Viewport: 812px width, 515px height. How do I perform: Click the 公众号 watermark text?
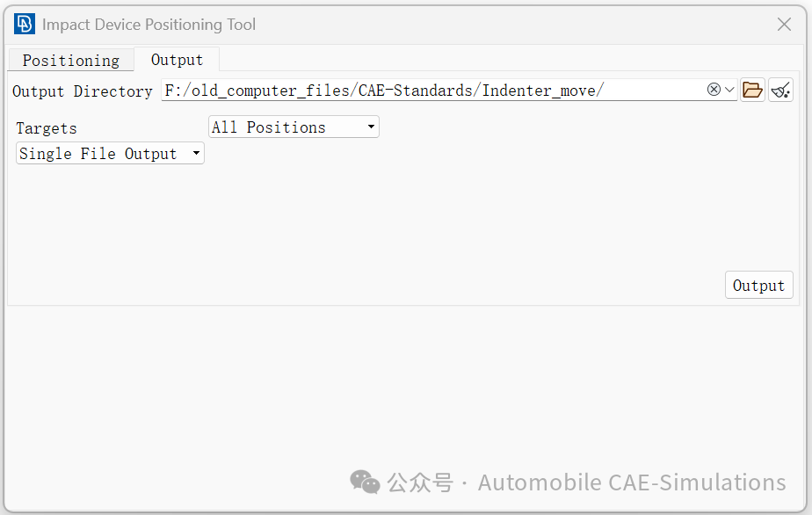(x=420, y=482)
